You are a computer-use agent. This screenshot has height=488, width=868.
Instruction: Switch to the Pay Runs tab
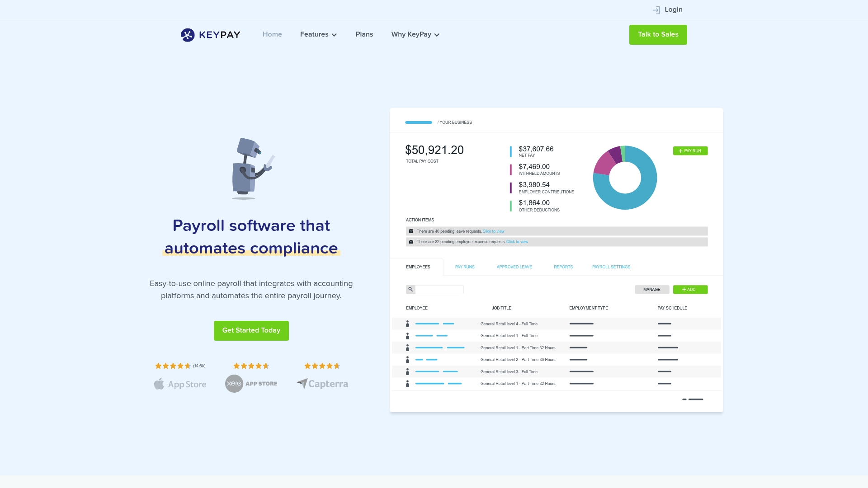pyautogui.click(x=465, y=267)
